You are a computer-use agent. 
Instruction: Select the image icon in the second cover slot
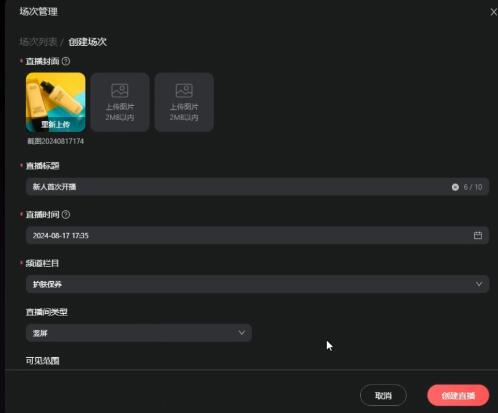(x=120, y=91)
